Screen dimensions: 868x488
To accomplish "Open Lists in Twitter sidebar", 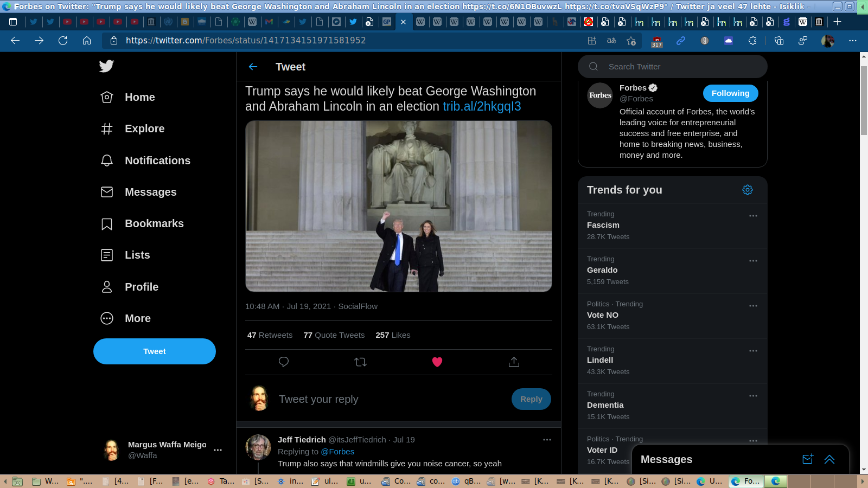I will (126, 255).
